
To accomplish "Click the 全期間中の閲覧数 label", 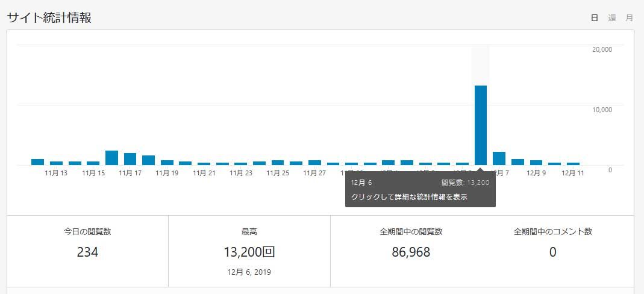I will pos(411,231).
